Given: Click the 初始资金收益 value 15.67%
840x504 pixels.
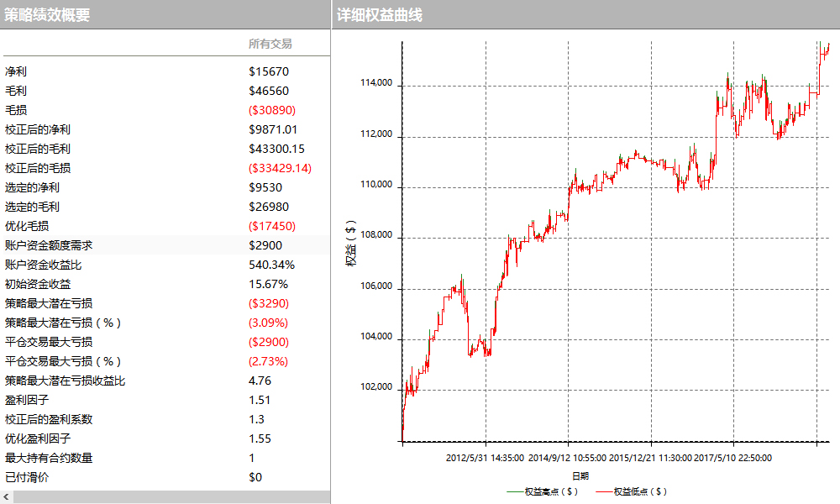Looking at the screenshot, I should [269, 284].
